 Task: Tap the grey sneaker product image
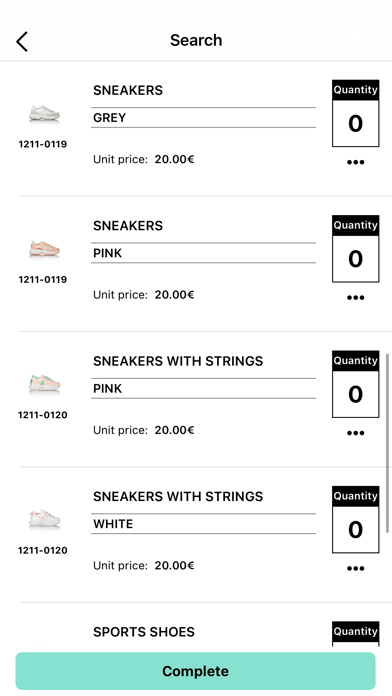(x=44, y=114)
